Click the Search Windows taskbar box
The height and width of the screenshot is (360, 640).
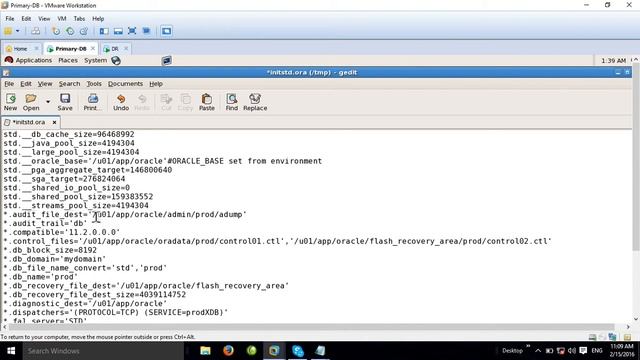[102, 351]
